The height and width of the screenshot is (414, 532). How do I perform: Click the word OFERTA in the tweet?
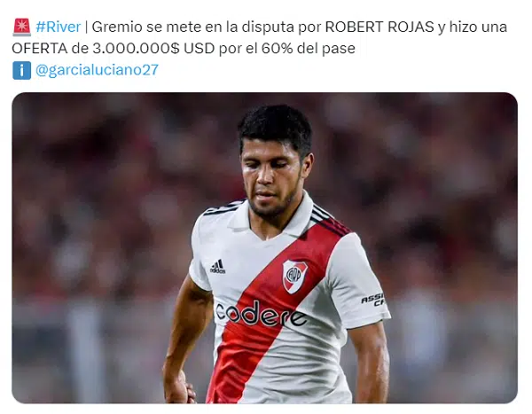pos(40,49)
